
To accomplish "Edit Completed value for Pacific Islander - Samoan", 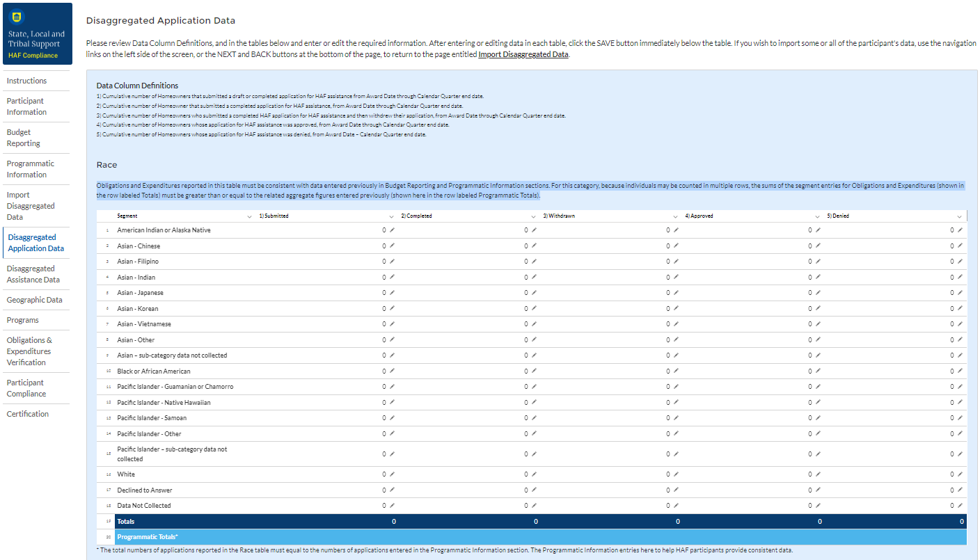I will click(534, 418).
